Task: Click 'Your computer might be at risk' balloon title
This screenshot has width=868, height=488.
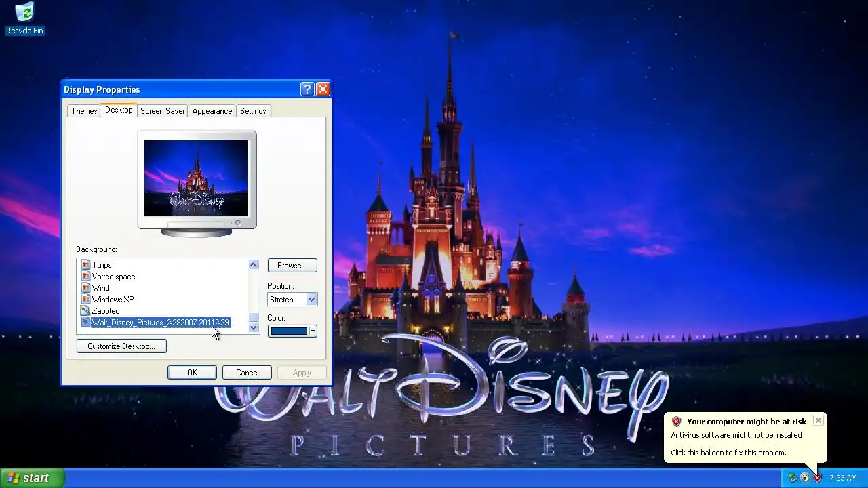Action: point(747,422)
